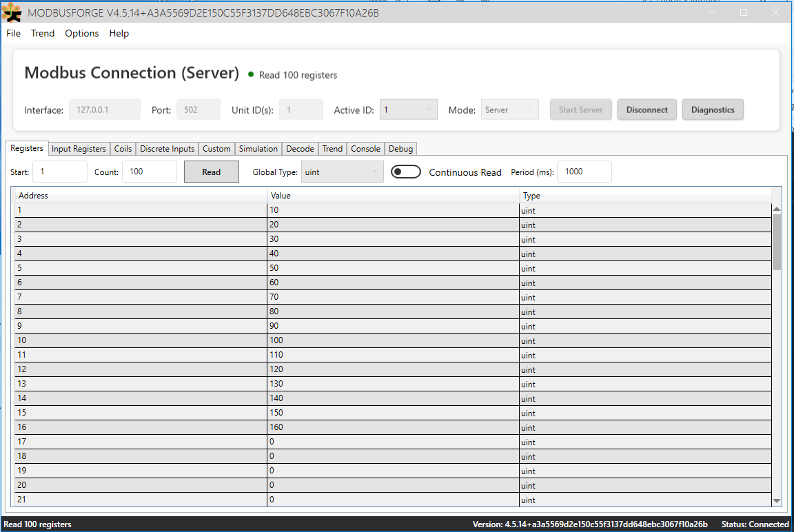Open the Console tab
The image size is (794, 532).
365,149
